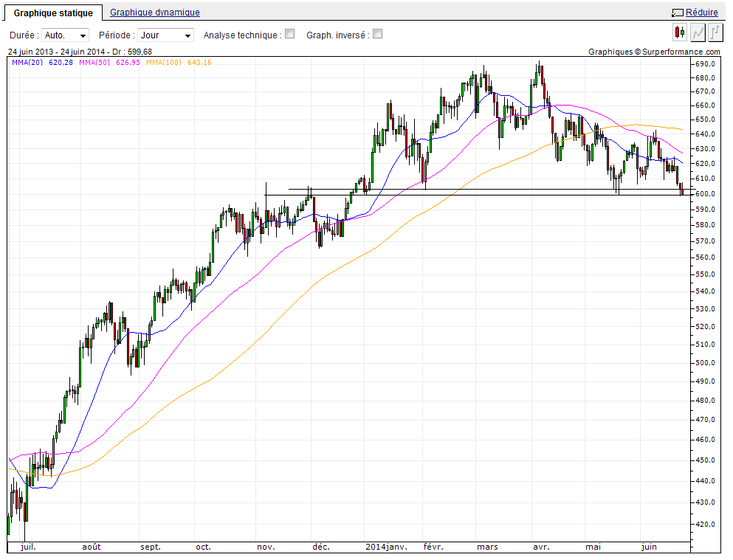Switch to bar chart type icon
Screen dimensions: 733x560
click(715, 32)
